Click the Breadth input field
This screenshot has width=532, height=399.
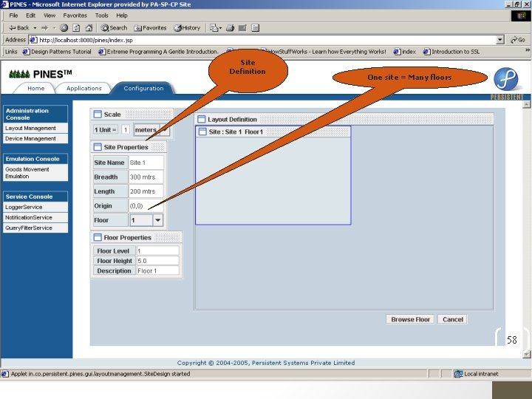click(x=146, y=177)
